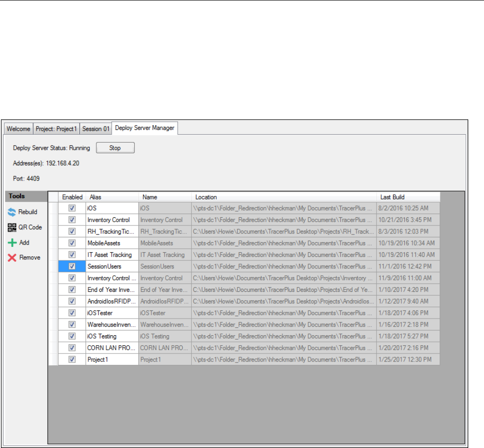Select the AndroidIosRFIDP... alias cell
Image resolution: width=484 pixels, height=448 pixels.
tap(112, 301)
